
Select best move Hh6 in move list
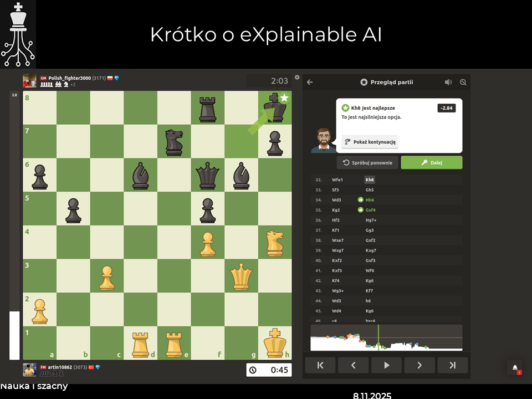point(370,199)
